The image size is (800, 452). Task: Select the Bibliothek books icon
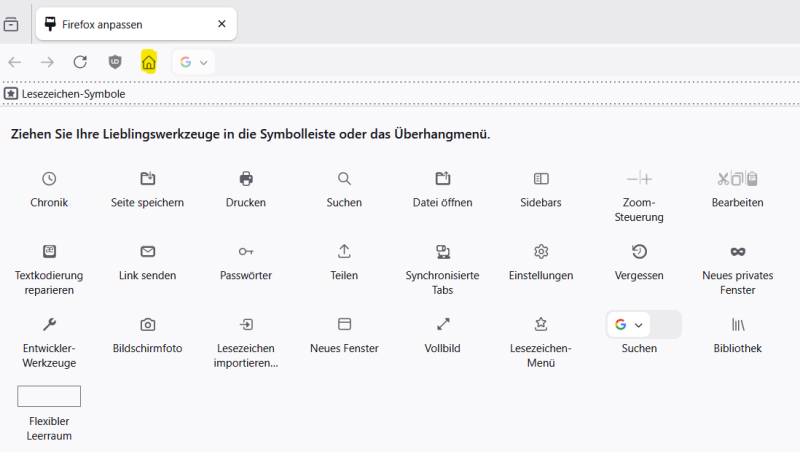[x=737, y=324]
